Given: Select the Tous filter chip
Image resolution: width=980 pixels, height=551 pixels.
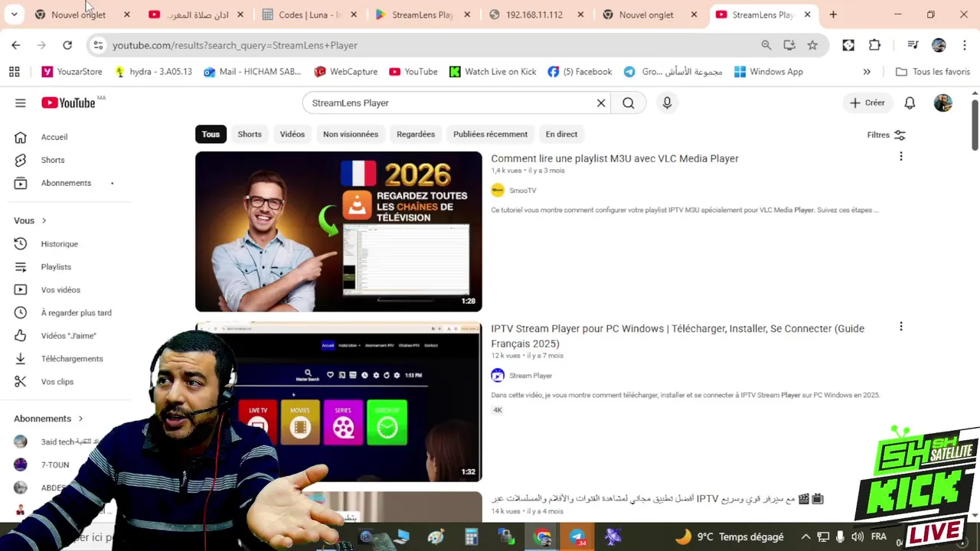Looking at the screenshot, I should (x=211, y=134).
